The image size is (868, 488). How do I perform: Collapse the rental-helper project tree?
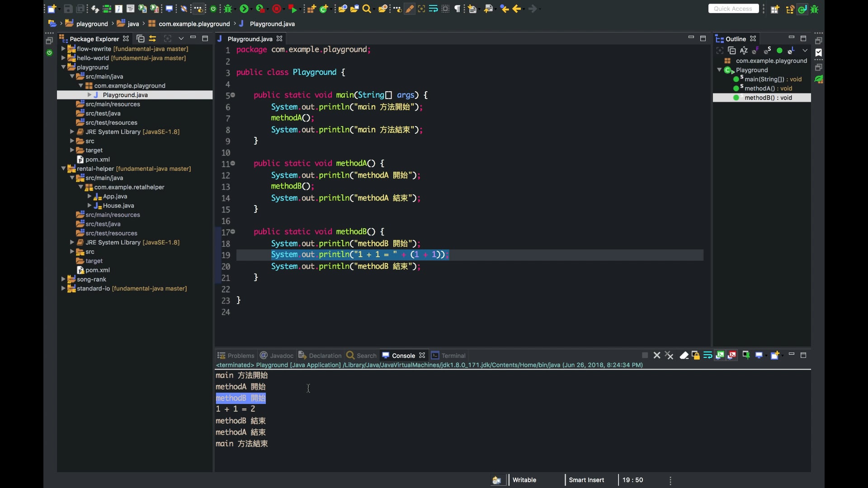63,169
